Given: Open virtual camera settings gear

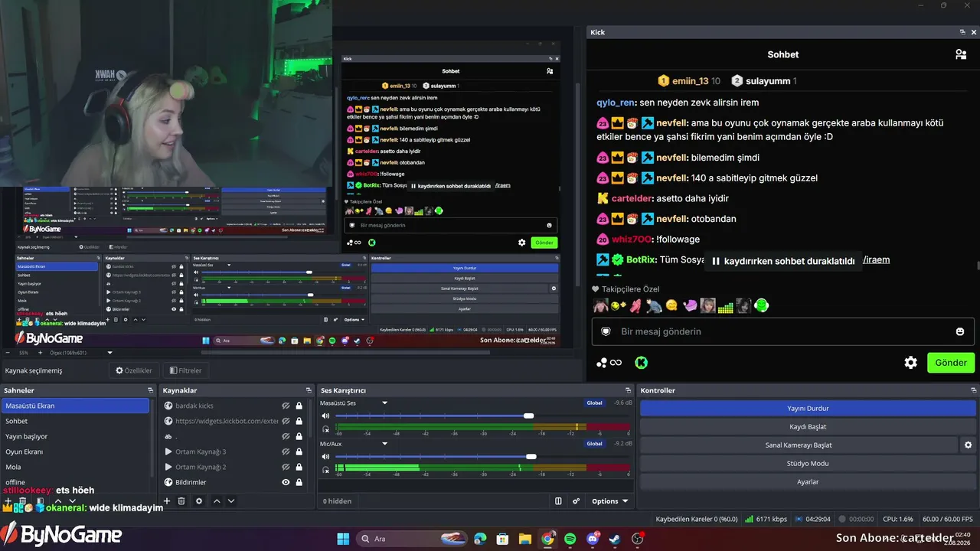Looking at the screenshot, I should coord(969,445).
